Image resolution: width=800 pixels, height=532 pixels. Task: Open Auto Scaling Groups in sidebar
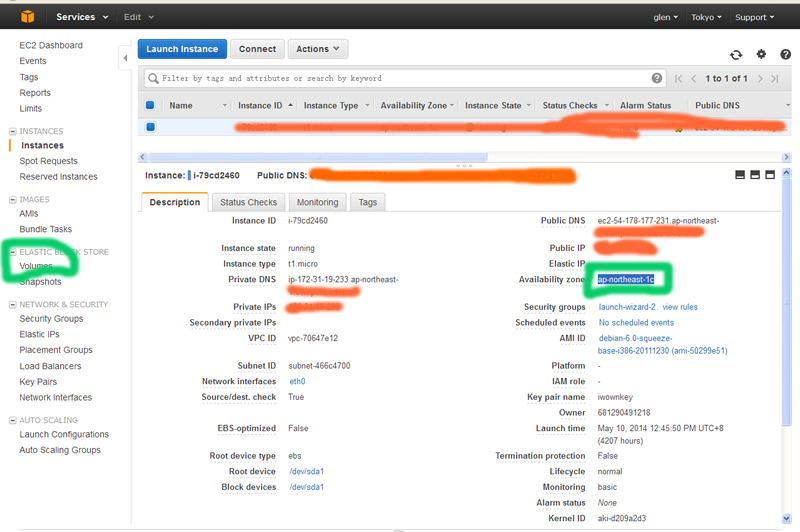point(60,450)
